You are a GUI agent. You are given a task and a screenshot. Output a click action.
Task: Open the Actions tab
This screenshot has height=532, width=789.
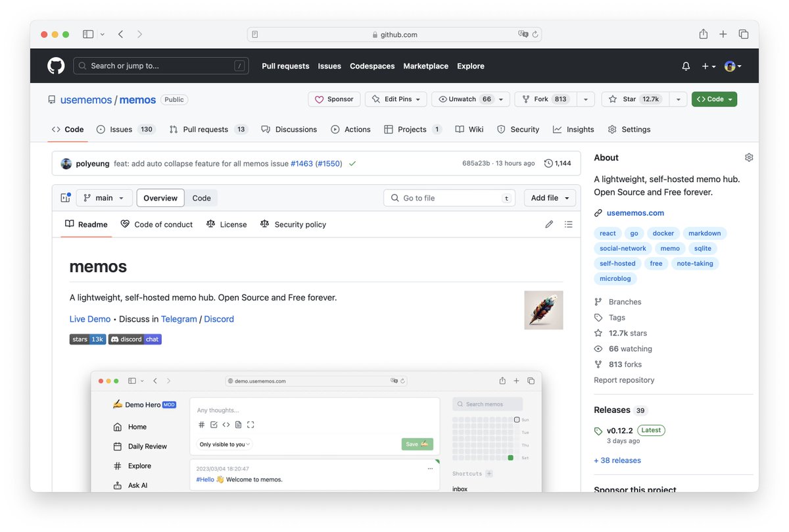tap(350, 130)
